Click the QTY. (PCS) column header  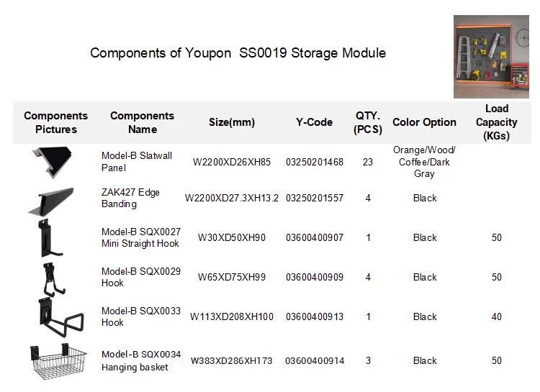[368, 122]
